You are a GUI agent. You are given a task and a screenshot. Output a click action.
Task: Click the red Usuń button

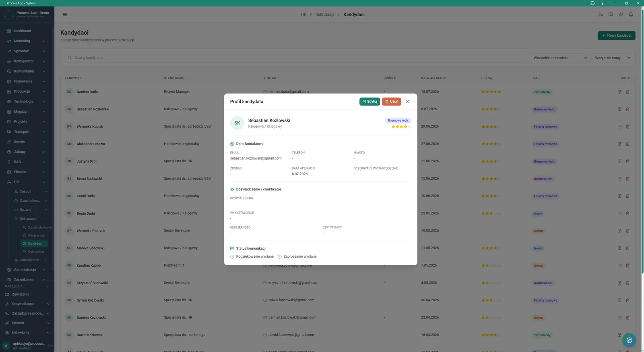tap(392, 101)
